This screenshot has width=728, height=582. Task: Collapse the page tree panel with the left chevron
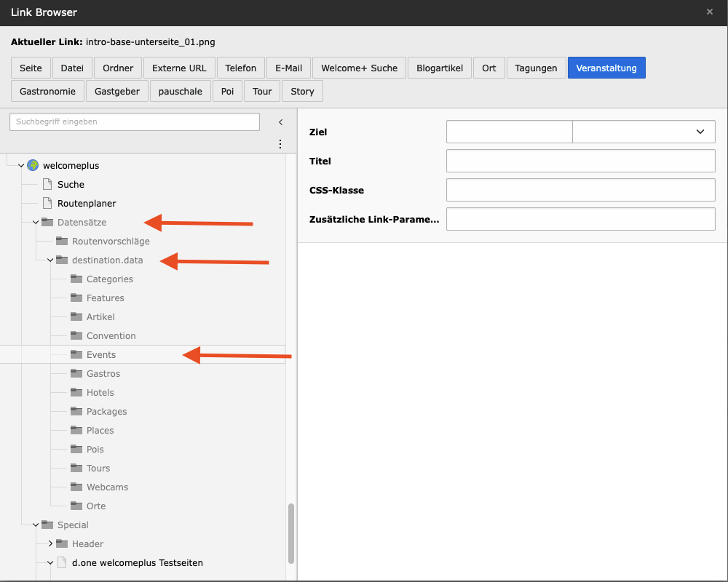[280, 122]
